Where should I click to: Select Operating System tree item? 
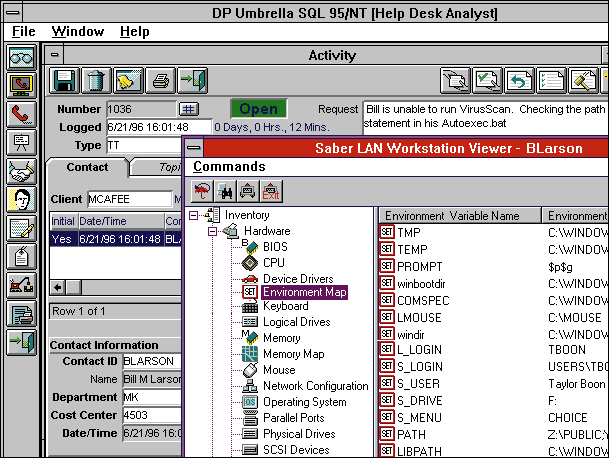click(x=304, y=402)
